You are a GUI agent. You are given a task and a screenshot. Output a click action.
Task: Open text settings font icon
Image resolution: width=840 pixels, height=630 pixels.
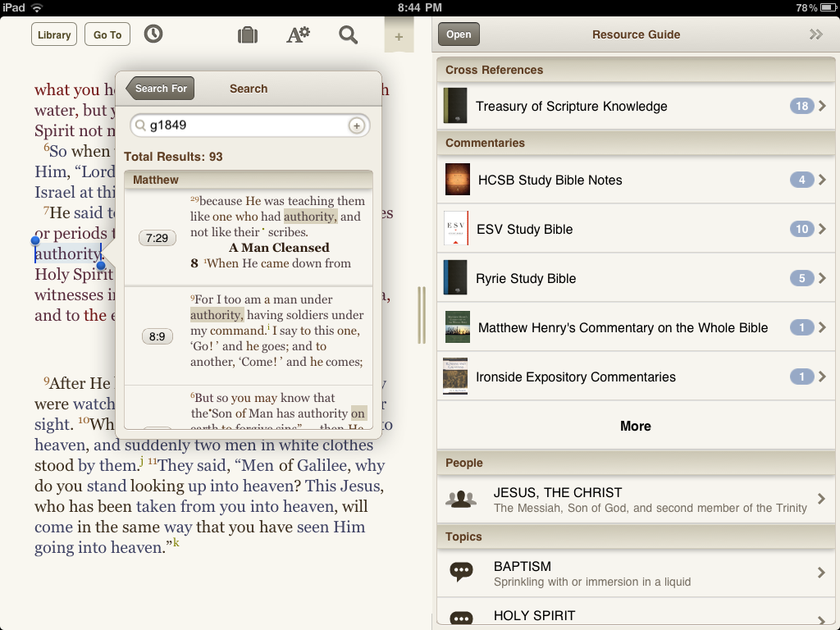298,34
